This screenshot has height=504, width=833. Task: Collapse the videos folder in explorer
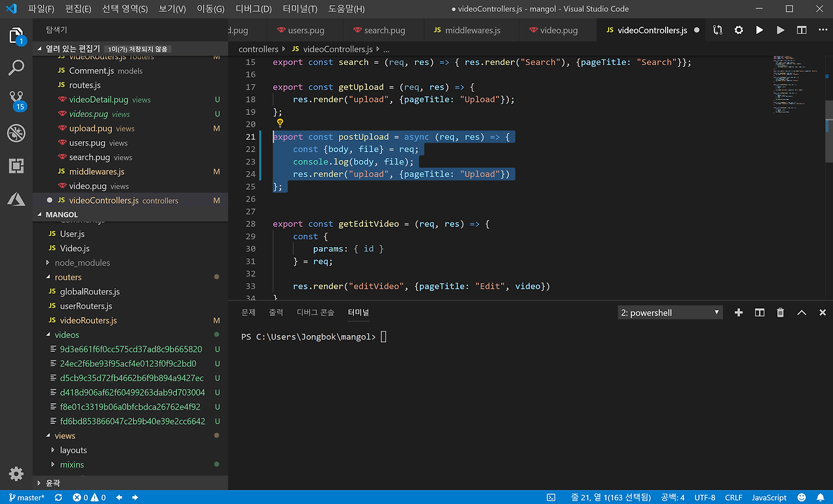tap(66, 335)
